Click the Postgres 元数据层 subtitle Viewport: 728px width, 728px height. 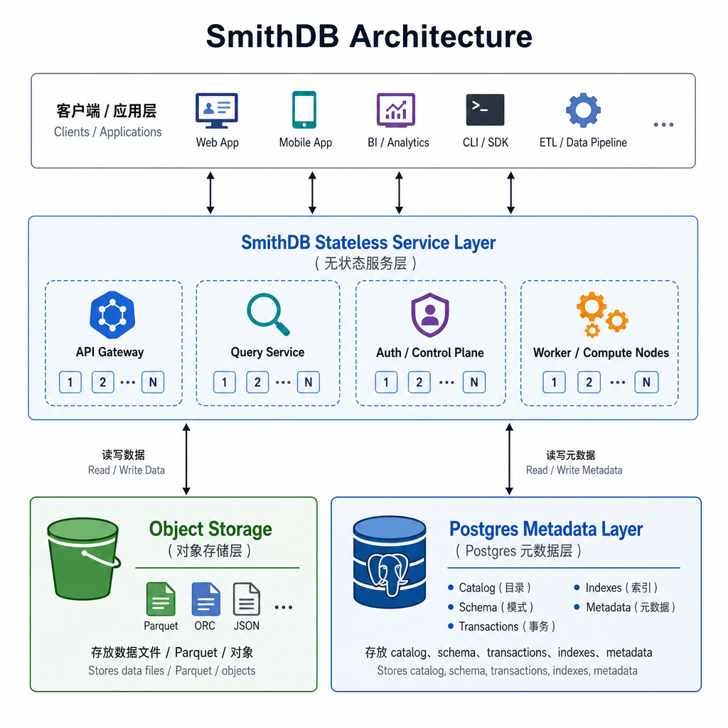[518, 551]
